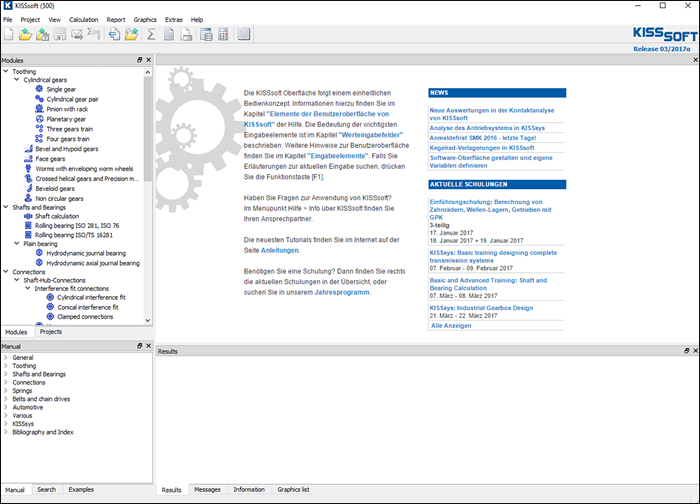Collapse the Shafts and Bearings module node

6,207
